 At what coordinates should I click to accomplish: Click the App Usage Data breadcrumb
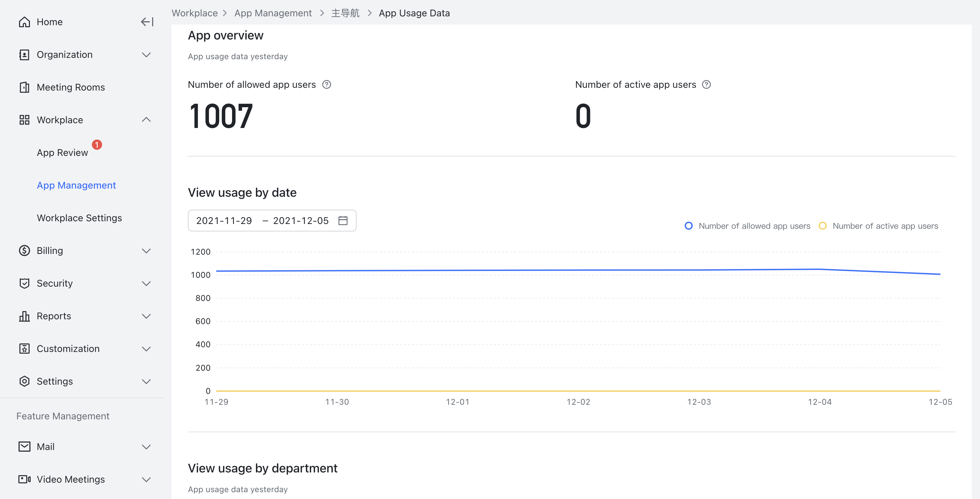click(x=414, y=13)
